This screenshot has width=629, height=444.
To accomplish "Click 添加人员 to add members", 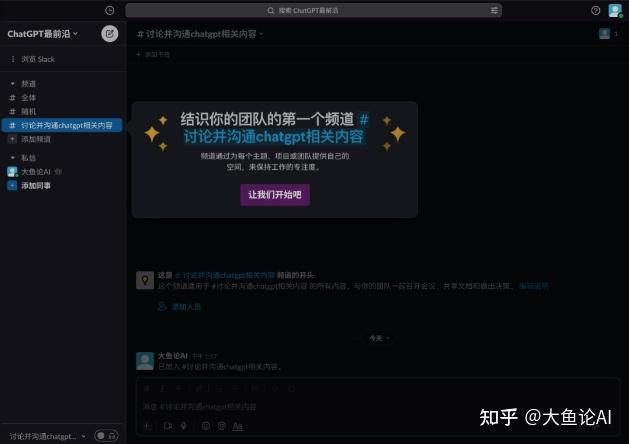I will 180,307.
